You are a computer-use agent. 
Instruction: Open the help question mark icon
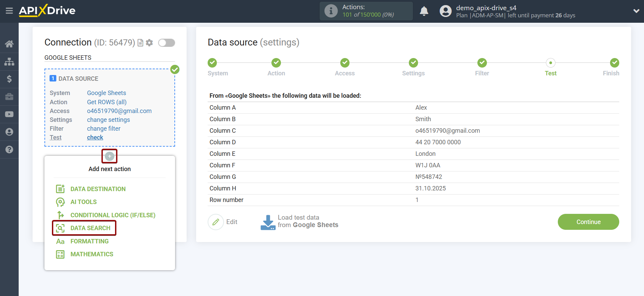pos(9,150)
